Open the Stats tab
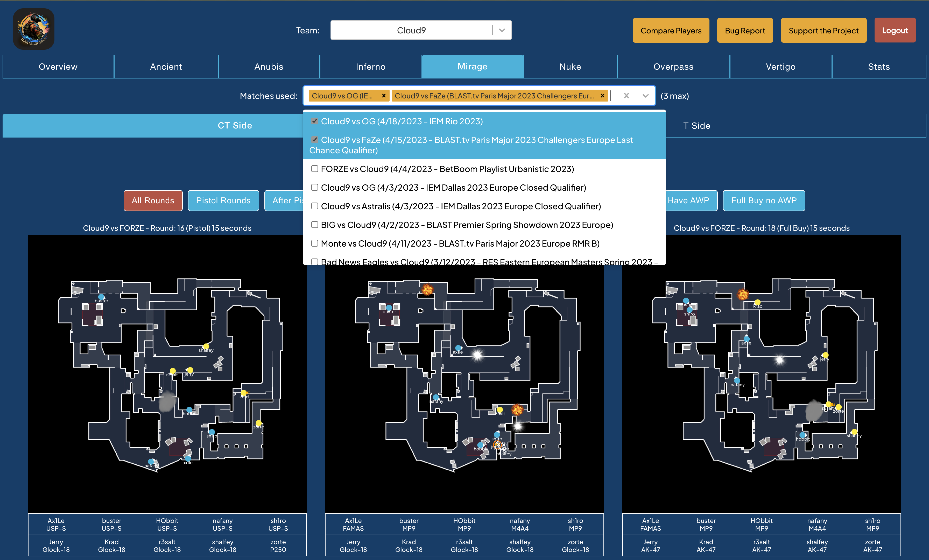Viewport: 929px width, 560px height. coord(879,67)
